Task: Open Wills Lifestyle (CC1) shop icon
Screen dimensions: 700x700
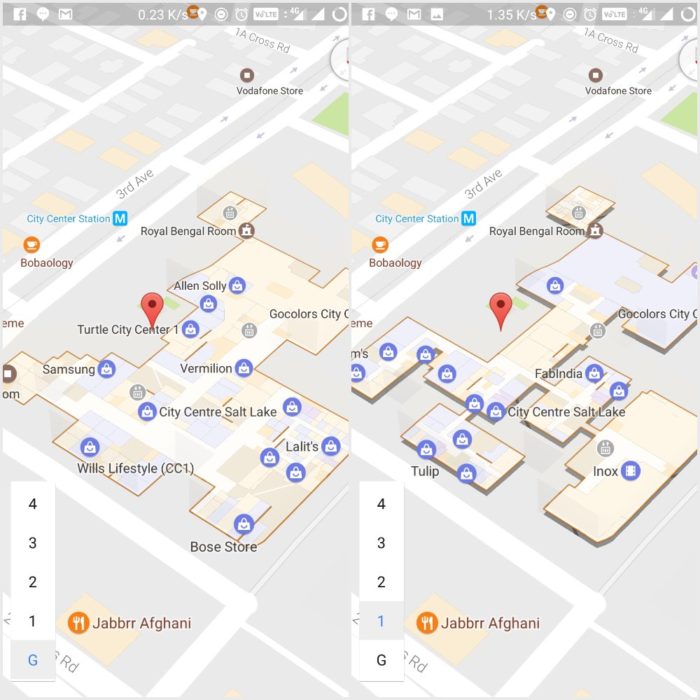Action: coord(90,447)
